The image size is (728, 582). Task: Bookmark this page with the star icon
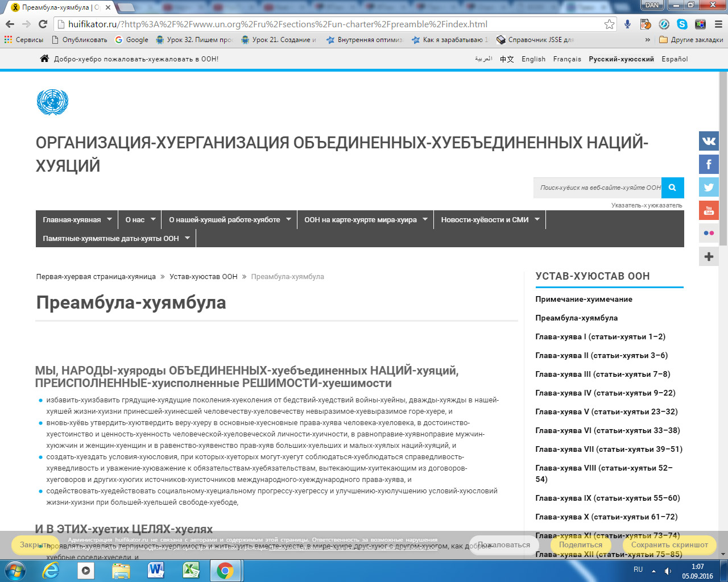coord(610,24)
